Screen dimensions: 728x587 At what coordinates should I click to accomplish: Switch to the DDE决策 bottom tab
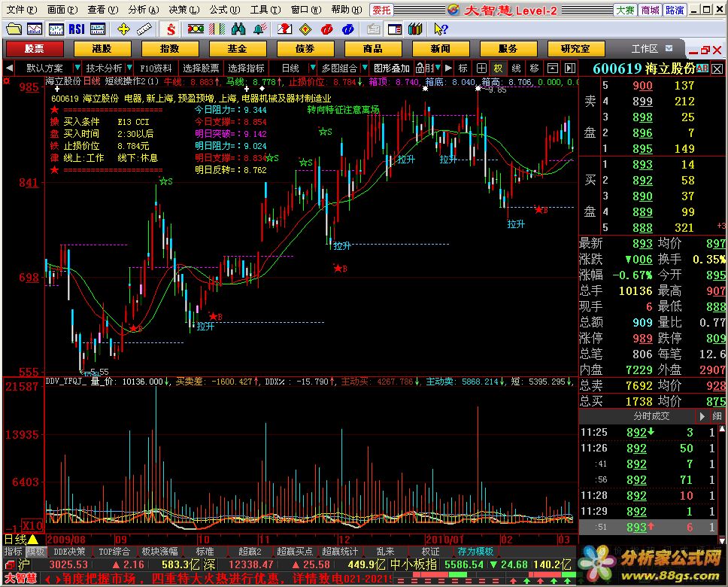tap(70, 551)
